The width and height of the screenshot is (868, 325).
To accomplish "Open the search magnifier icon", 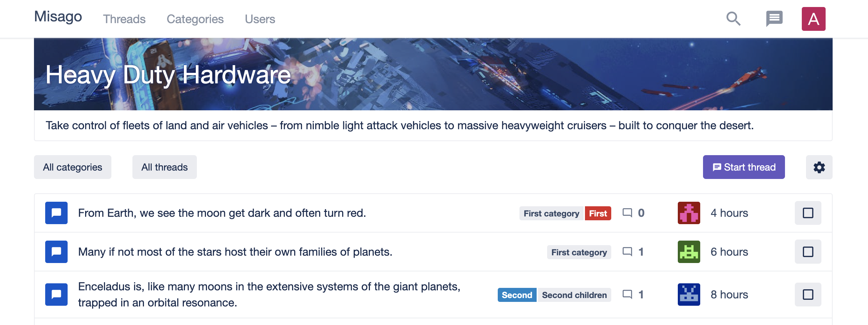I will (x=733, y=19).
